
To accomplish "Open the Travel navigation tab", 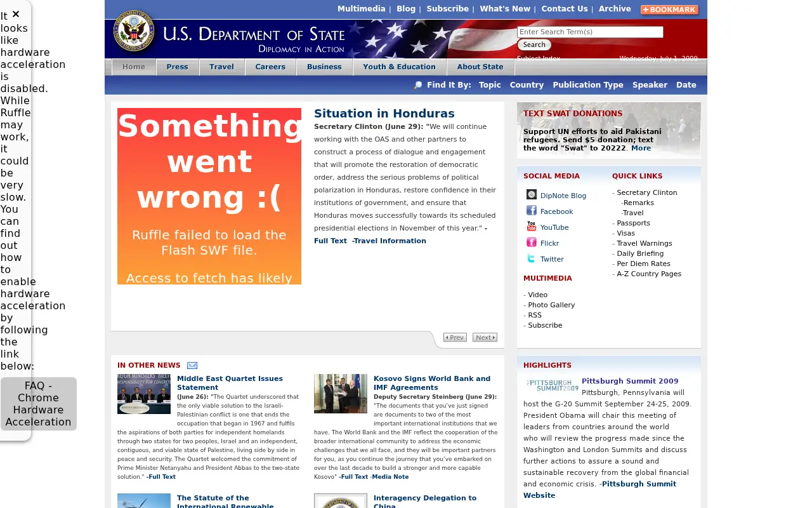I will (222, 67).
